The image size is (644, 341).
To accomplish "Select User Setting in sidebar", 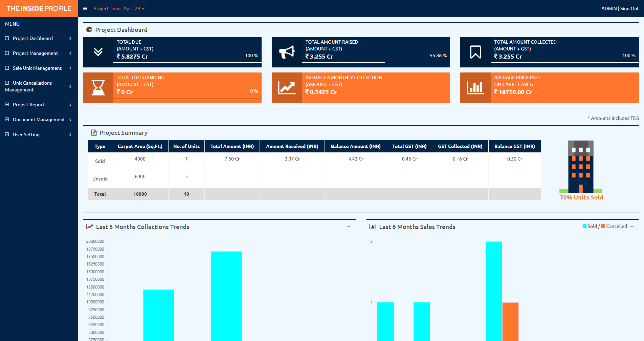I will tap(26, 134).
